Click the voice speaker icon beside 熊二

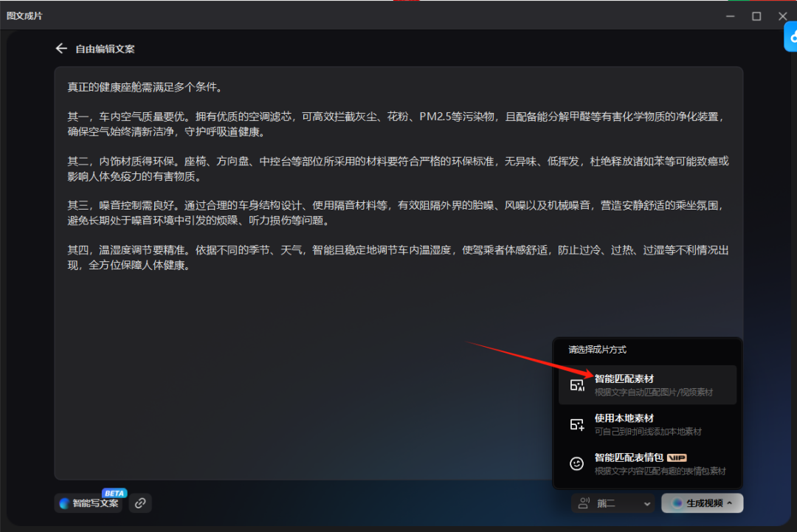pos(584,503)
